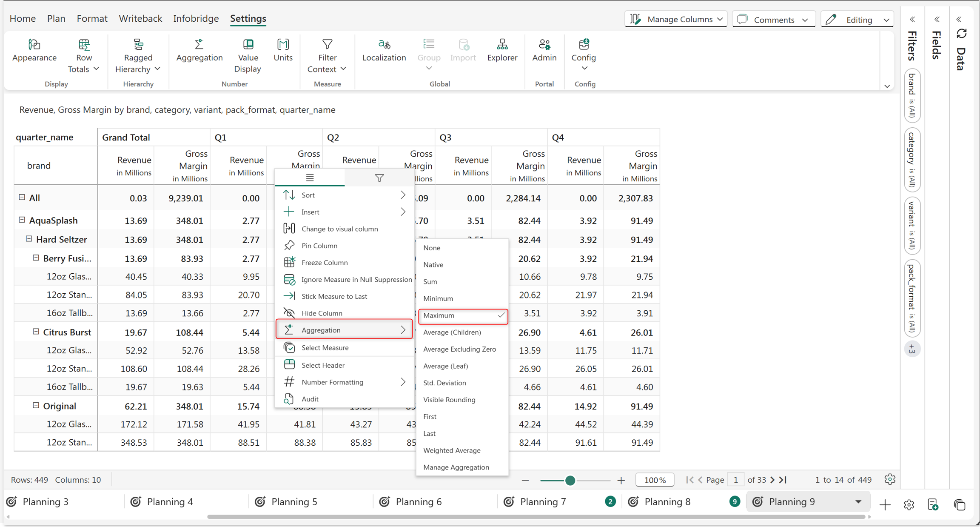Switch to the Writeback ribbon tab
Viewport: 980px width, 527px height.
click(140, 18)
